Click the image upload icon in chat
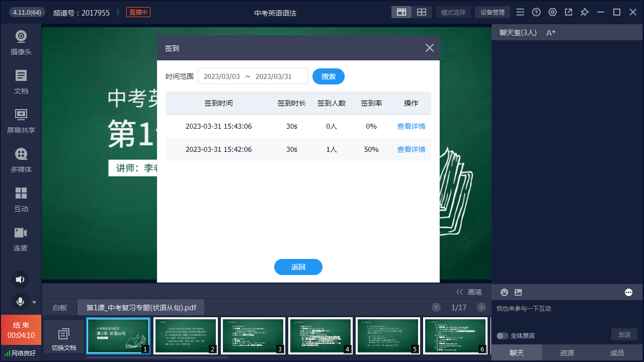The image size is (644, 362). (518, 292)
